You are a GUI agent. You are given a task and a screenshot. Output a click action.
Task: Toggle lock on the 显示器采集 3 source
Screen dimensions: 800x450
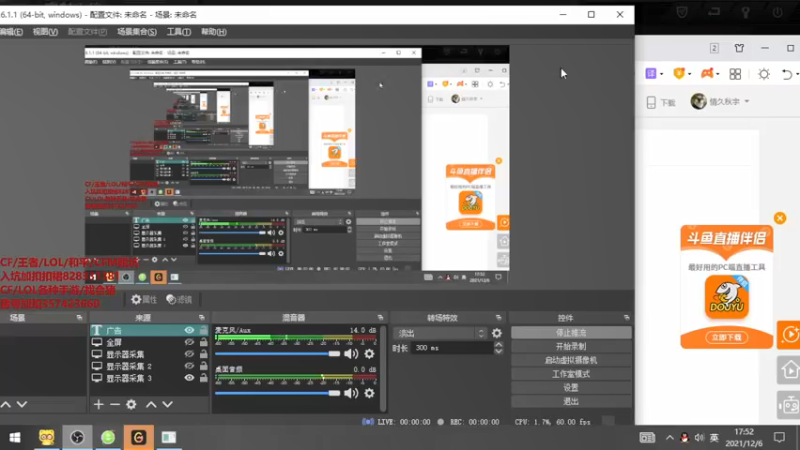(x=204, y=378)
